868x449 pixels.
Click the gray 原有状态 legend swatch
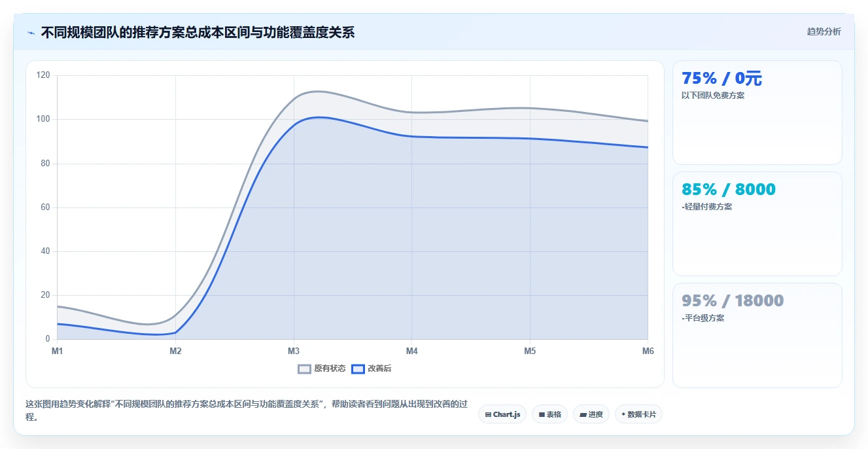(304, 368)
